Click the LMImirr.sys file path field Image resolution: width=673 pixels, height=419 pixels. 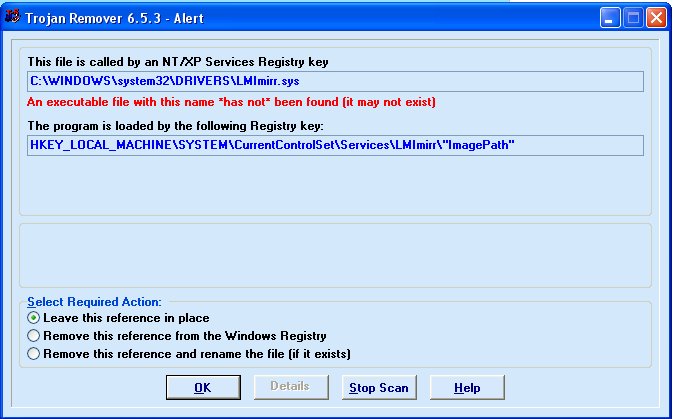tap(335, 81)
